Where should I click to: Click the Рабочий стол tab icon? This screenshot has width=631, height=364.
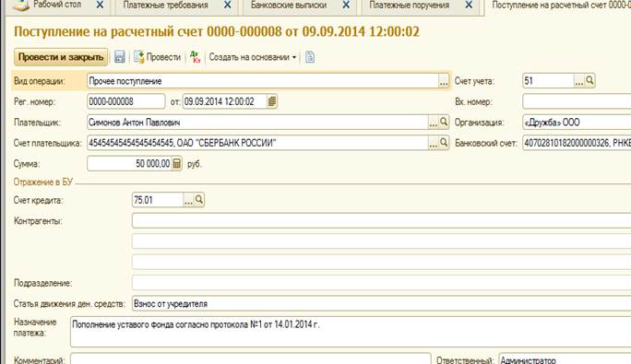(21, 5)
